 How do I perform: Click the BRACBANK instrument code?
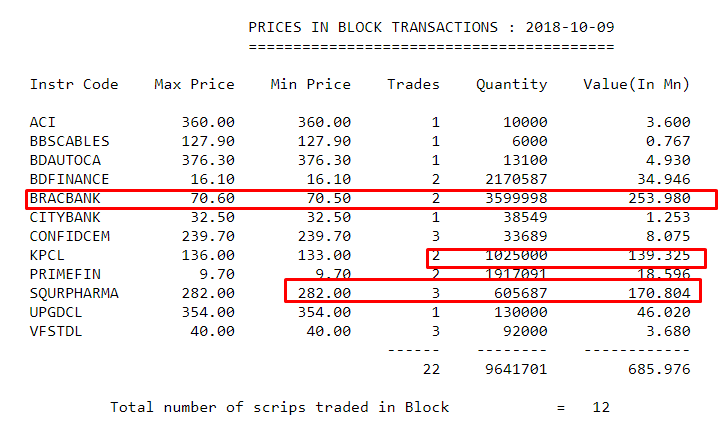tap(65, 198)
